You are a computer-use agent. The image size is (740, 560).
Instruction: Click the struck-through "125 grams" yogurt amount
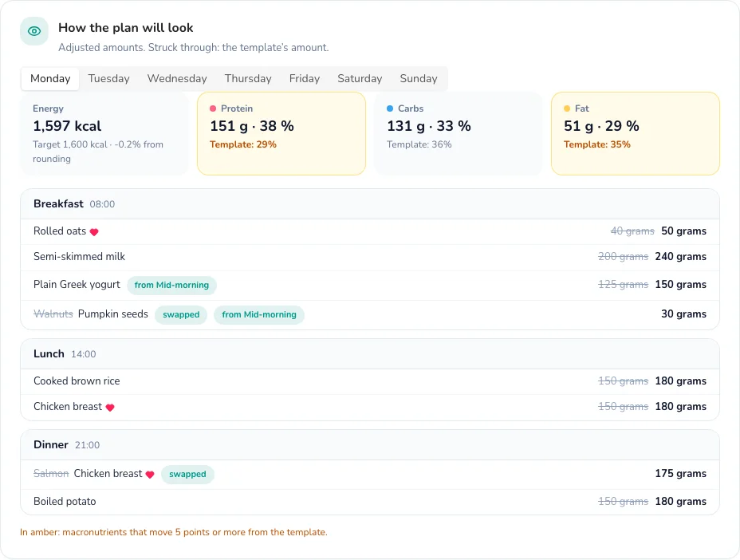click(x=623, y=285)
